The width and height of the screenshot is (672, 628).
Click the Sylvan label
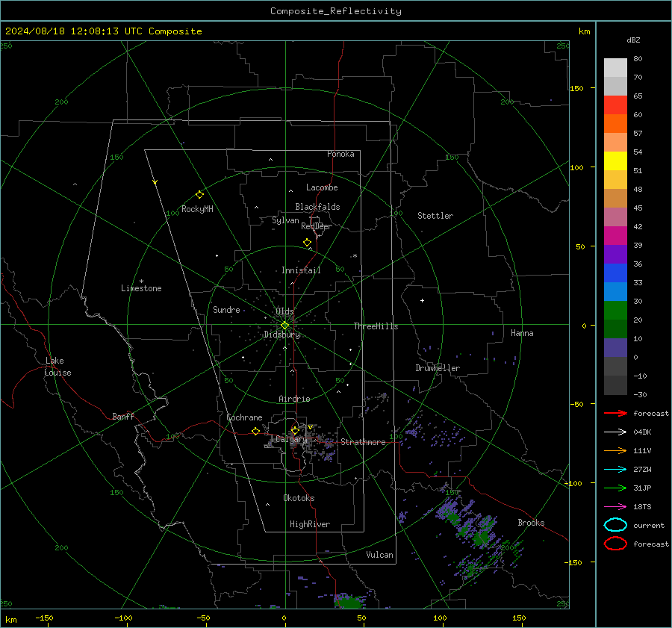click(285, 220)
